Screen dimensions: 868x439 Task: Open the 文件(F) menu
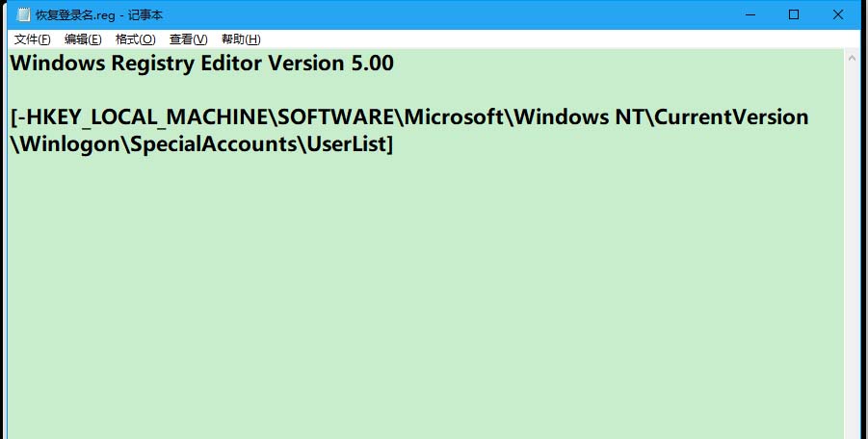click(x=32, y=39)
